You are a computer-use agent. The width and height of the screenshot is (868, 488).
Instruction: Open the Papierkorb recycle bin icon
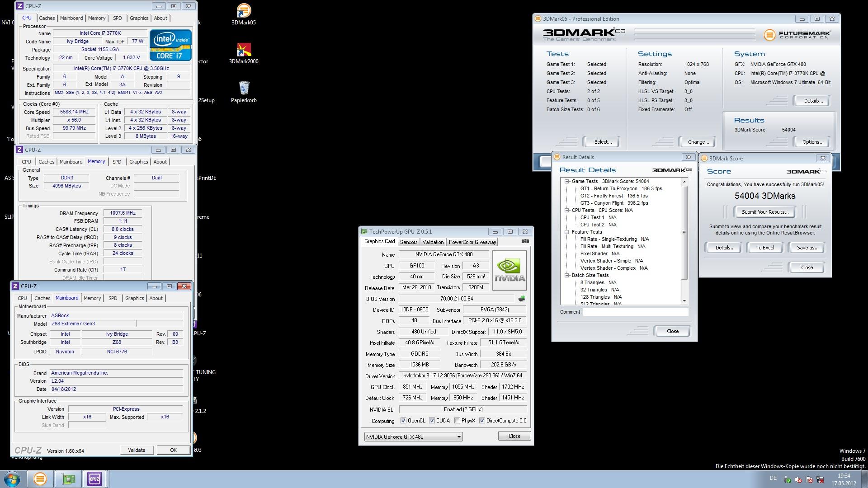point(244,92)
